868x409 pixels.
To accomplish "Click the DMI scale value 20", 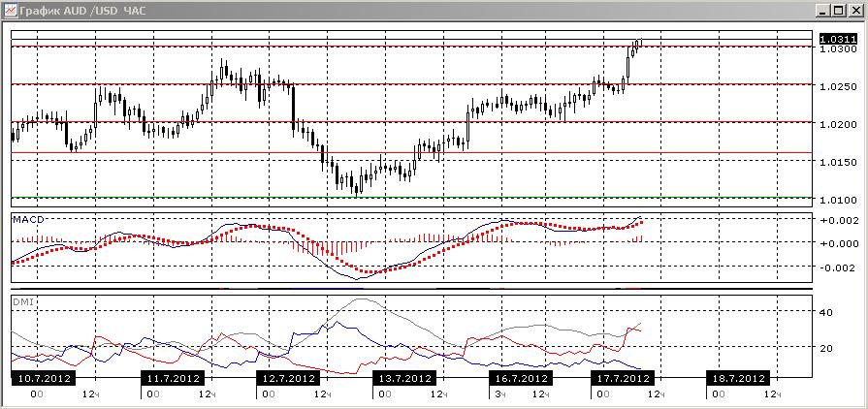I will pos(827,348).
